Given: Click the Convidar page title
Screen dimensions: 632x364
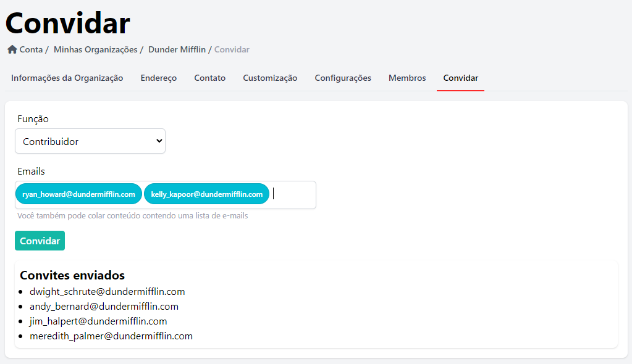Looking at the screenshot, I should 68,23.
